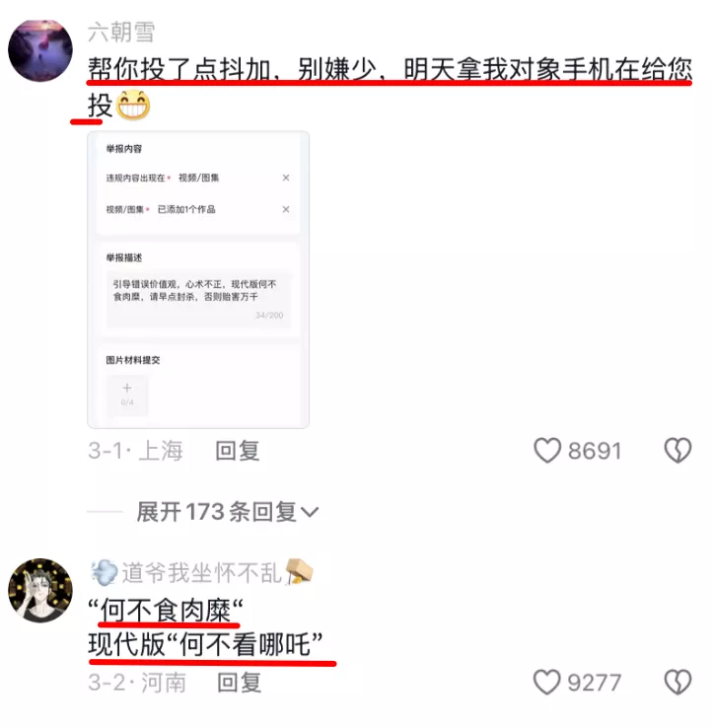Viewport: 712px width, 728px height.
Task: Add image material with the plus box
Action: (x=127, y=395)
